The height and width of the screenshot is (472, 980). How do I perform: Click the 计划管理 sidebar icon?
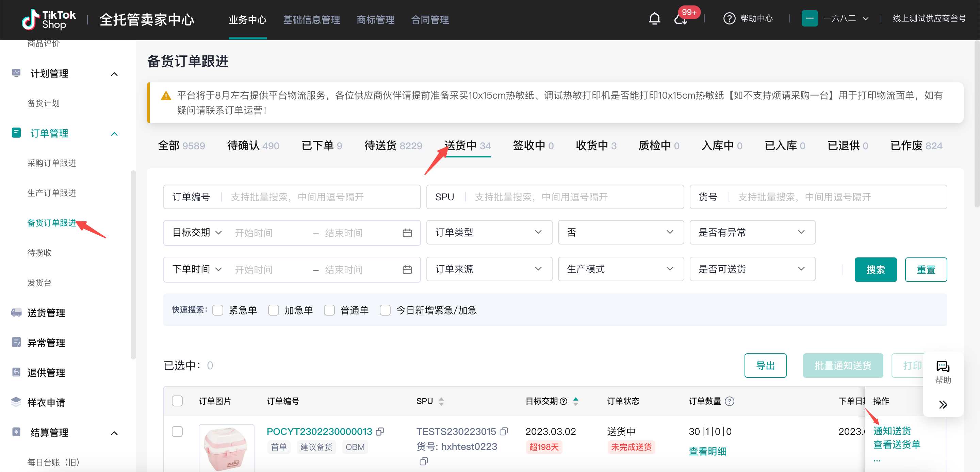[16, 73]
